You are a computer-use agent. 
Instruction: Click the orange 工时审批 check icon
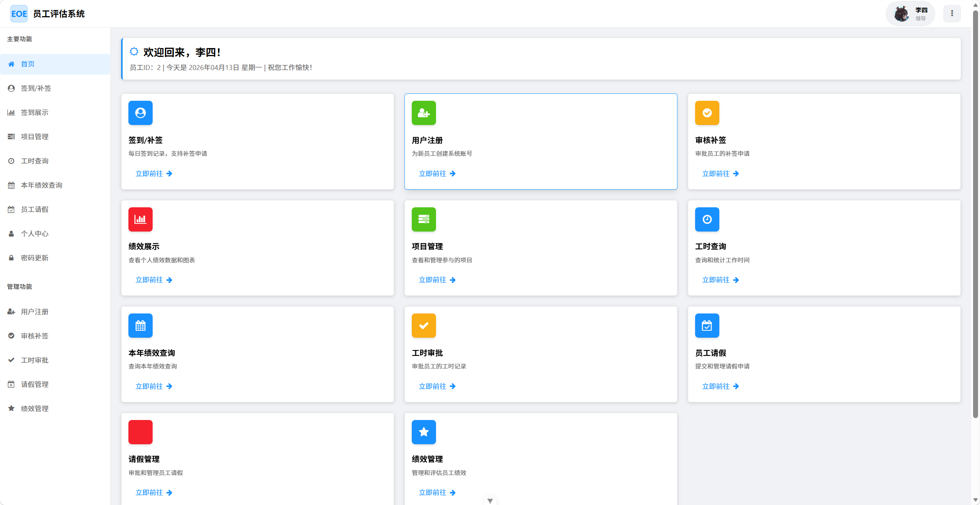pyautogui.click(x=424, y=325)
